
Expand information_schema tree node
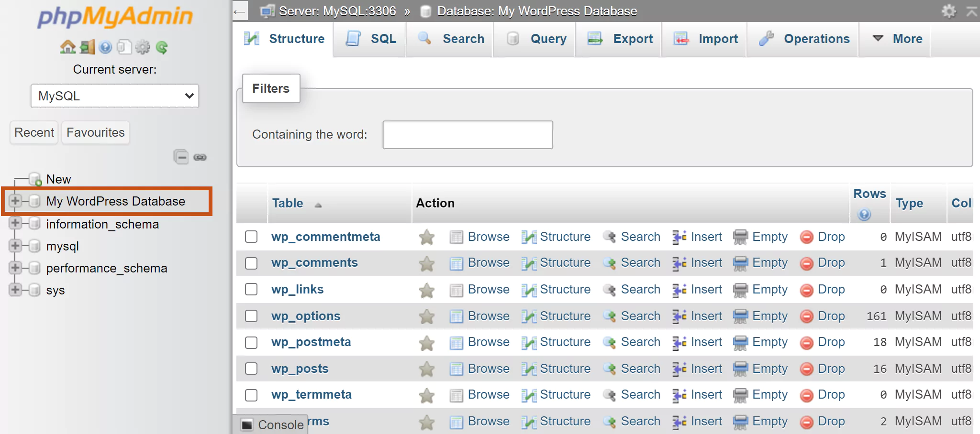point(15,223)
